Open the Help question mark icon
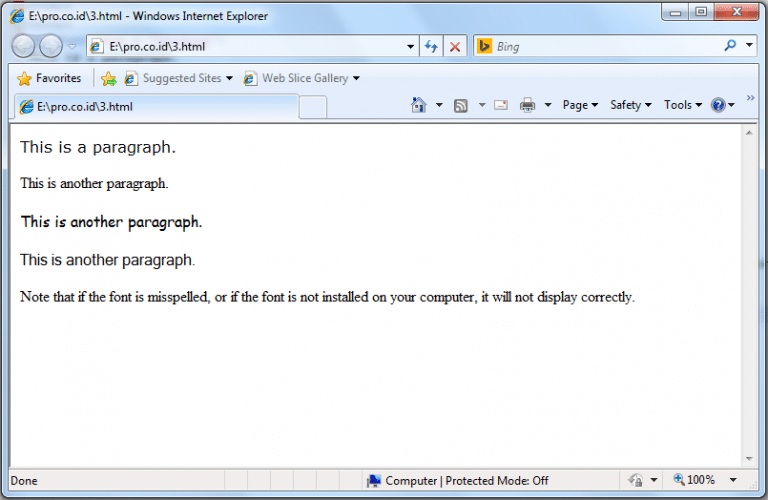Viewport: 768px width, 500px height. click(x=717, y=105)
